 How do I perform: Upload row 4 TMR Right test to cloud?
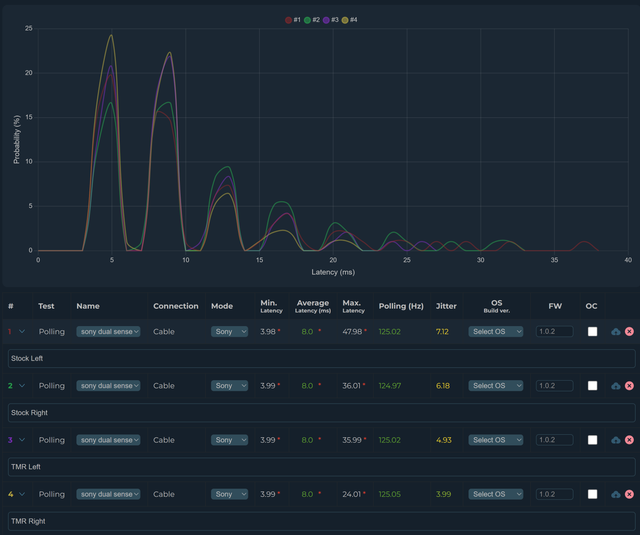coord(616,494)
